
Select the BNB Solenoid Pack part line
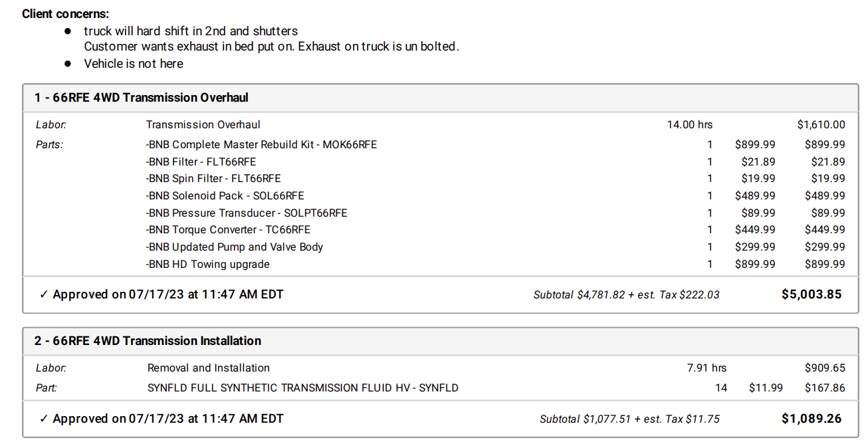(x=225, y=195)
